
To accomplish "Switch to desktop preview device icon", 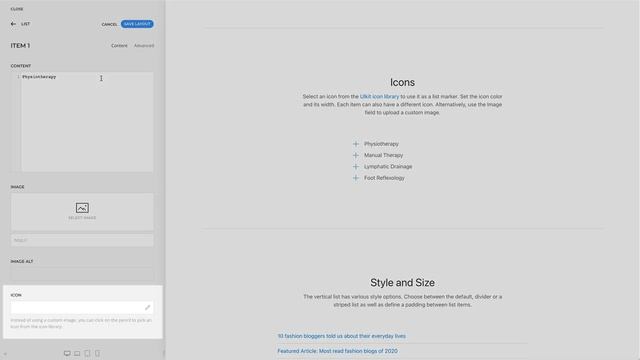I will click(x=67, y=353).
